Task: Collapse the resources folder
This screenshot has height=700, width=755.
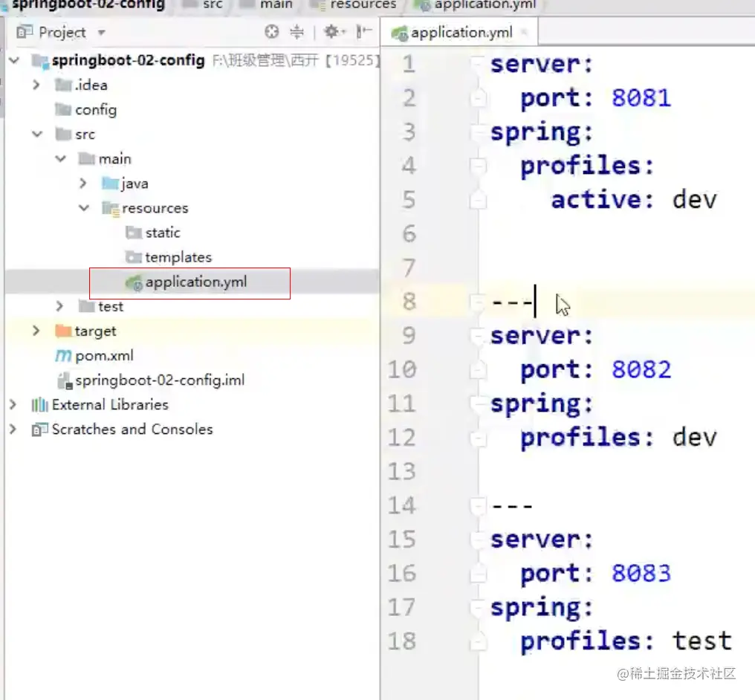Action: click(84, 207)
